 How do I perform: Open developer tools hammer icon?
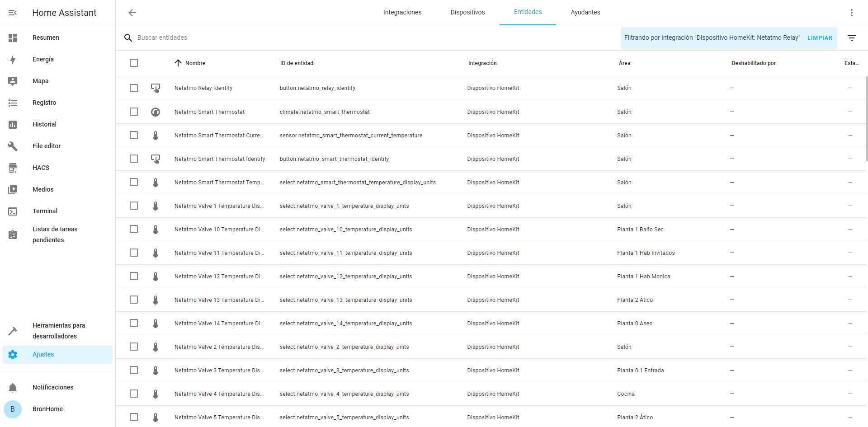[13, 331]
